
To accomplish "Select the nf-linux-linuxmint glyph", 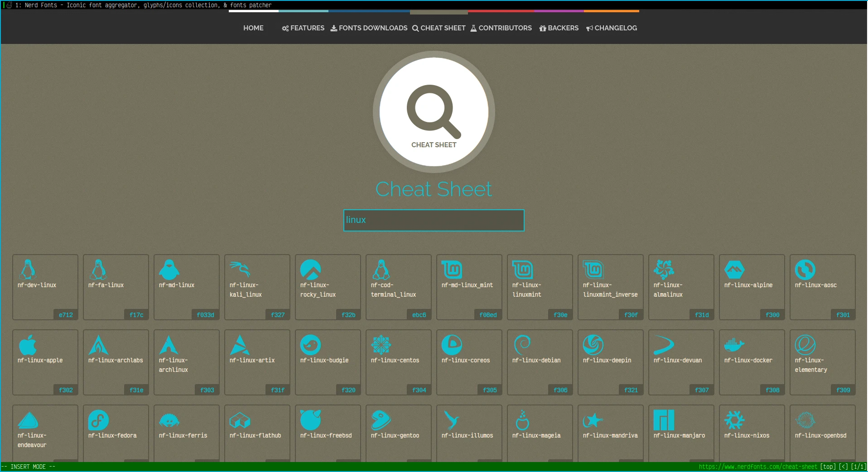I will pos(522,270).
